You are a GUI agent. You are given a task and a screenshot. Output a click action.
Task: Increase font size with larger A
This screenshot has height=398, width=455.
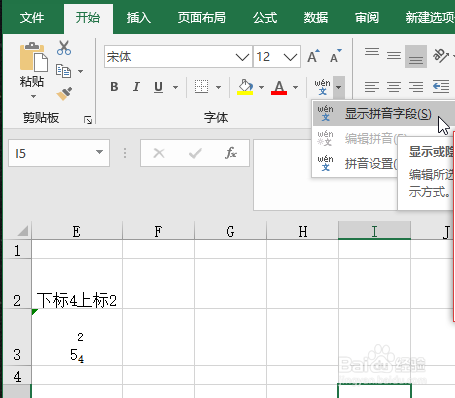pyautogui.click(x=313, y=56)
